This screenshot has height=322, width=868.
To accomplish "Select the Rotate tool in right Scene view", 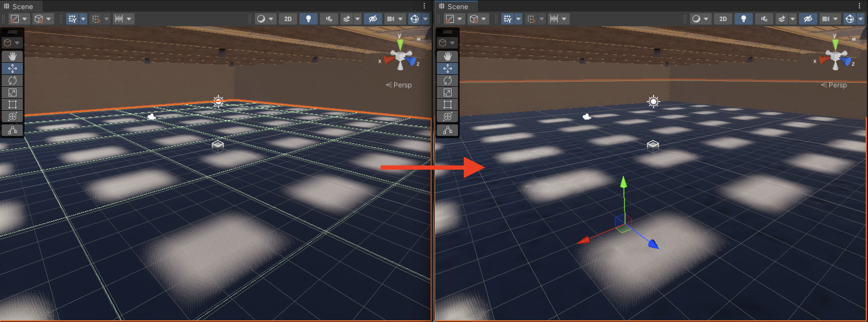I will [x=447, y=80].
